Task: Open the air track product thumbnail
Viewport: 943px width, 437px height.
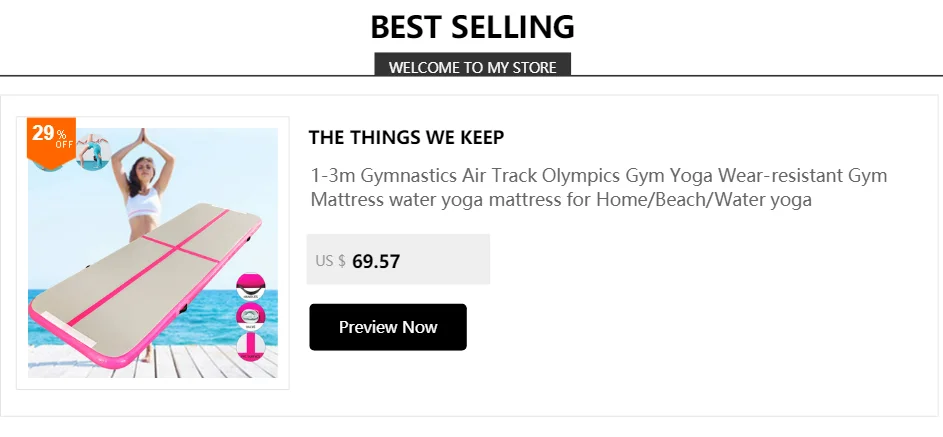Action: click(x=153, y=252)
